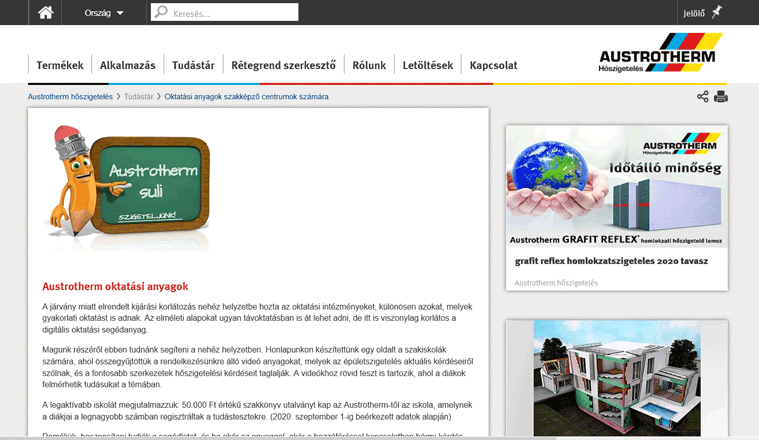The width and height of the screenshot is (759, 440).
Task: Click the Jelölő pin icon
Action: [717, 12]
